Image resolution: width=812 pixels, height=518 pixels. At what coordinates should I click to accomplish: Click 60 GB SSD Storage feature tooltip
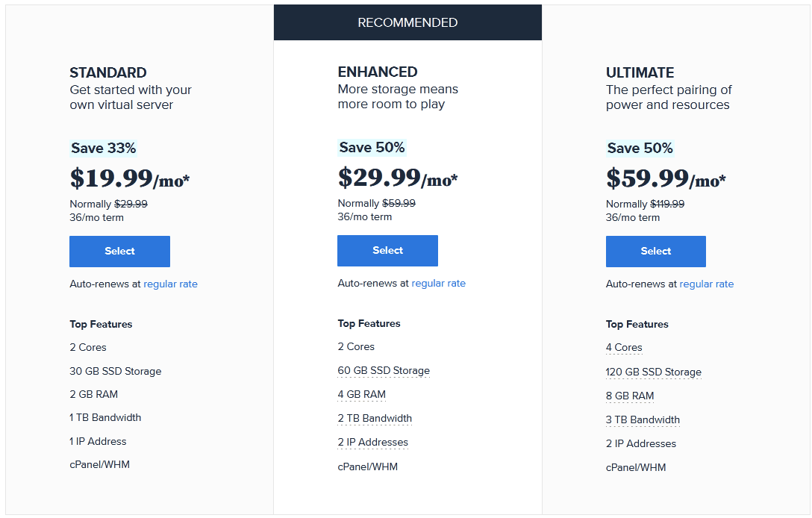tap(384, 370)
